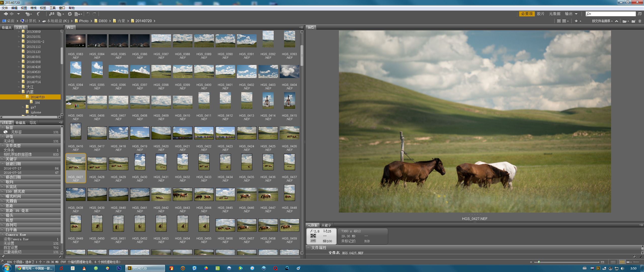
Task: Toggle the 已撤消裁切 filter
Action: pos(30,252)
